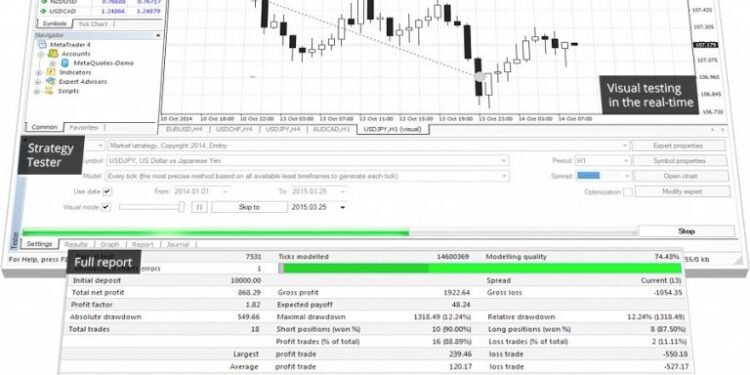This screenshot has height=375, width=750.
Task: Click the MetaQuotes-Demo account icon
Action: tap(65, 63)
